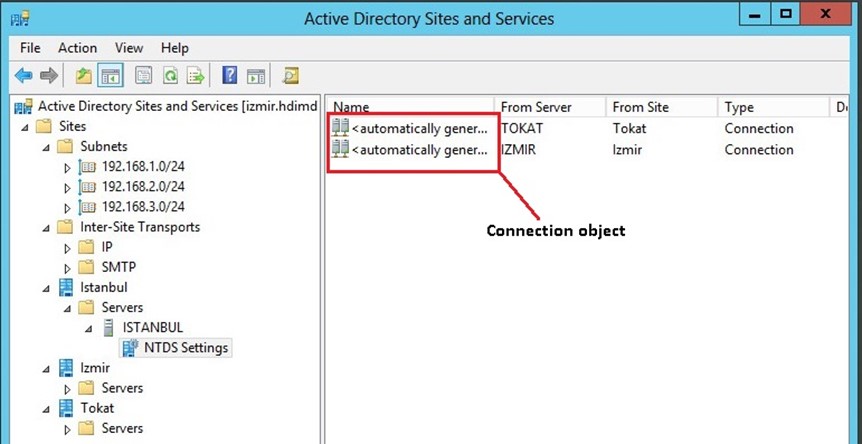Select Servers folder under Izmir
The height and width of the screenshot is (444, 862).
pyautogui.click(x=122, y=388)
